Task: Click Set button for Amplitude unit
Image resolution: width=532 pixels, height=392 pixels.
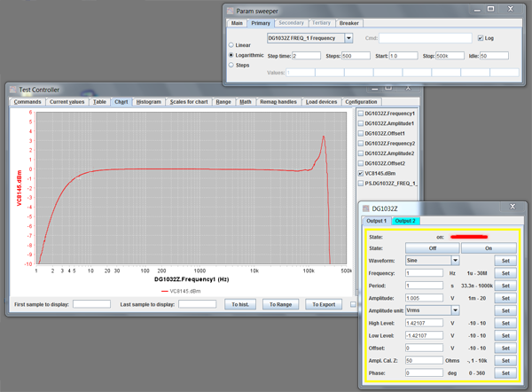Action: (505, 310)
